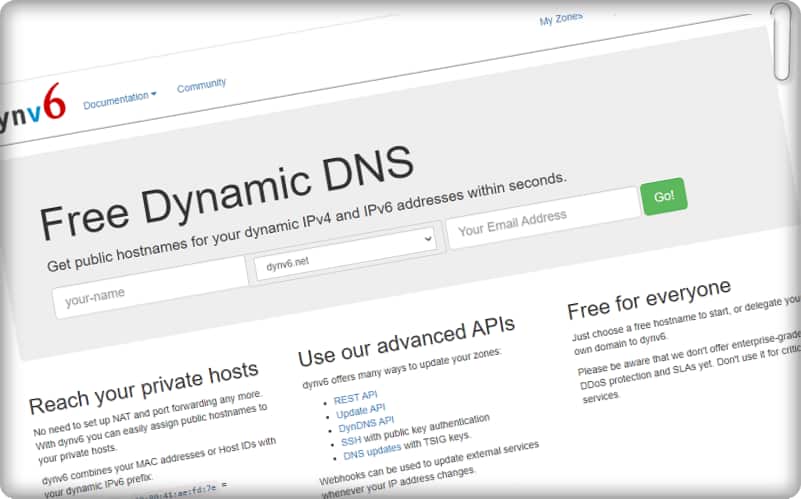Viewport: 801px width, 499px height.
Task: Open the DynDNS API link
Action: click(x=366, y=424)
